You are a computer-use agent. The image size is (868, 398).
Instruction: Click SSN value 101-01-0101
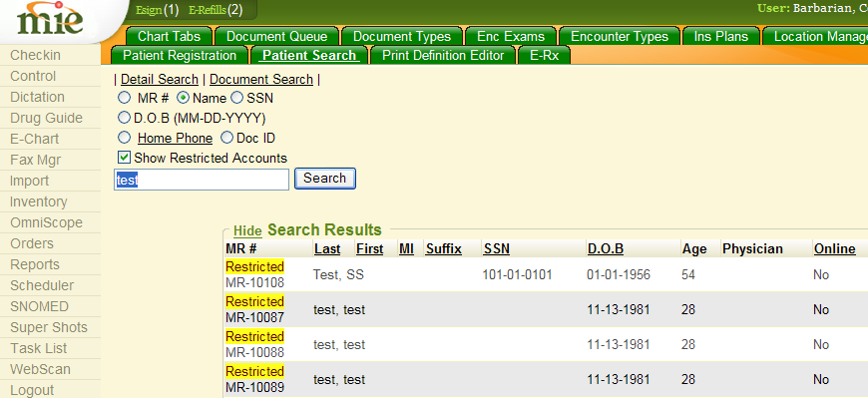tap(517, 274)
